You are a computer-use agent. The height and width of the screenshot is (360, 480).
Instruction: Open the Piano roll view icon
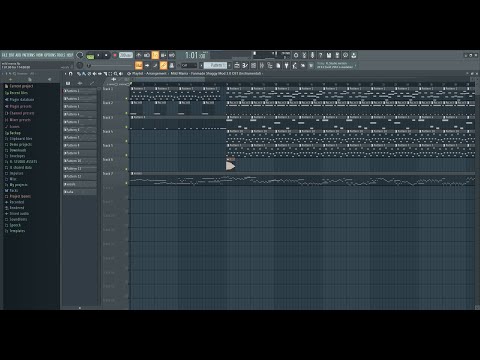click(245, 65)
